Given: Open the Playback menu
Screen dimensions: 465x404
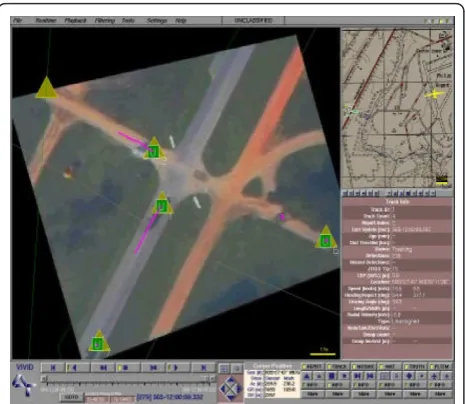Looking at the screenshot, I should [x=75, y=21].
